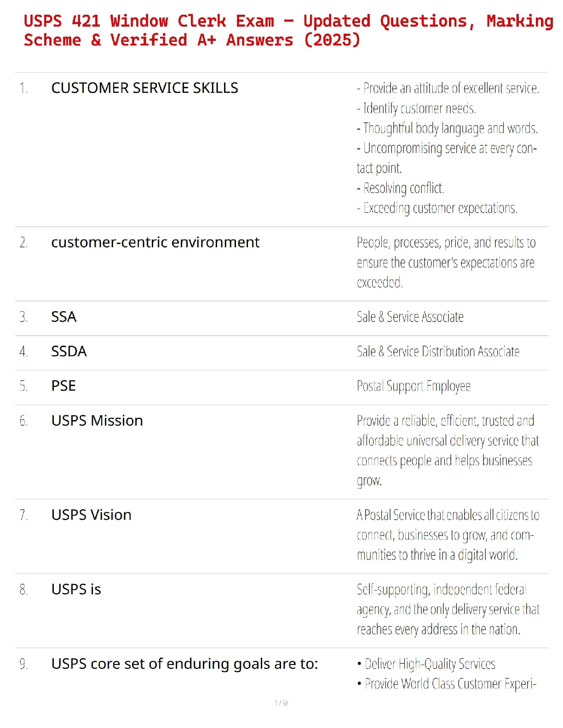
Task: Select the 'Postal Support Employee' definition
Action: click(x=414, y=386)
